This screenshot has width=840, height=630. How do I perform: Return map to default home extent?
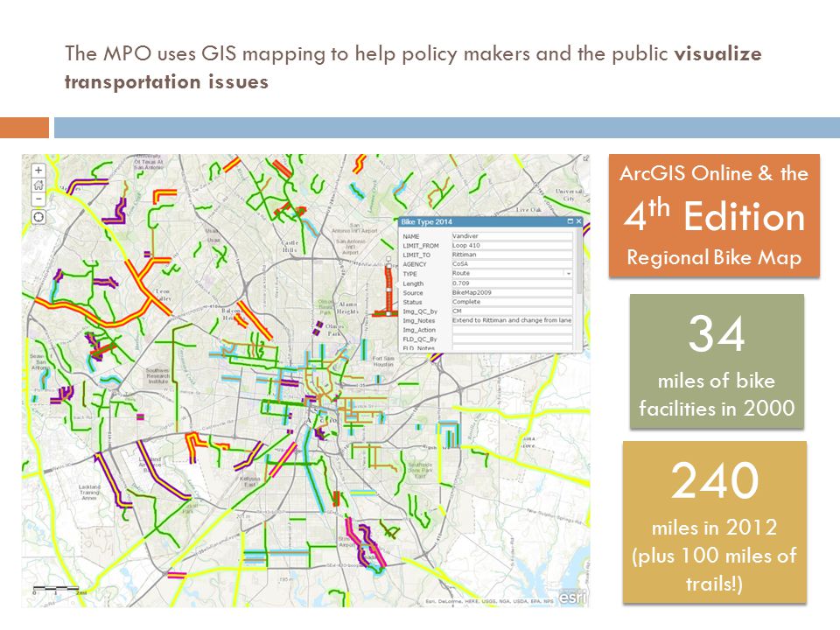coord(38,185)
